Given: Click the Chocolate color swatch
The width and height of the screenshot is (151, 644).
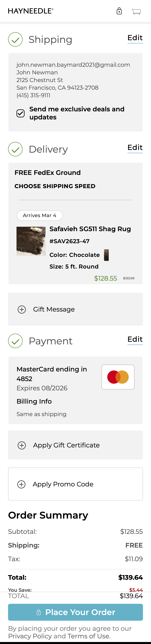Looking at the screenshot, I should tap(106, 255).
